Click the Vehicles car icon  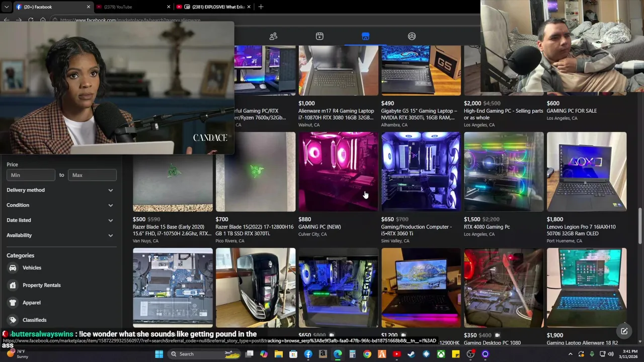(x=13, y=268)
